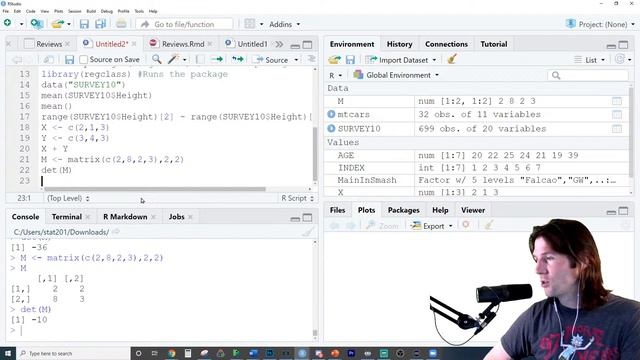Open find and replace magnifier in the editor
640x360 pixels.
point(156,59)
